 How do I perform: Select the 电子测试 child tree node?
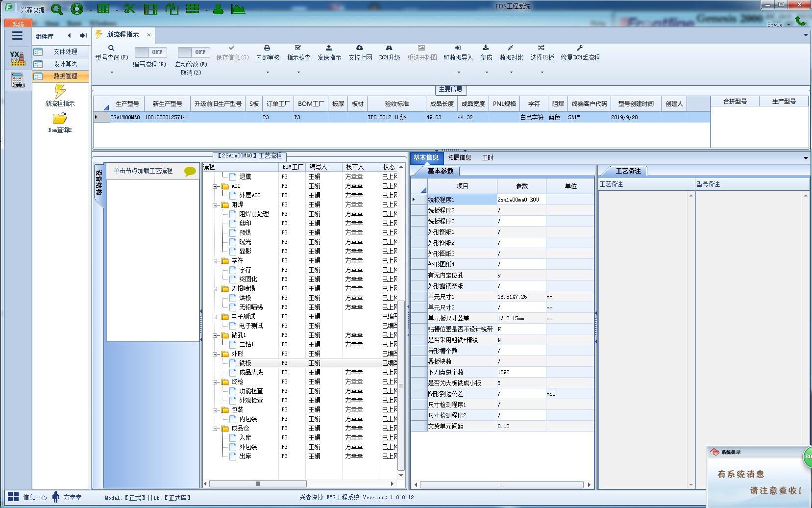tap(251, 326)
